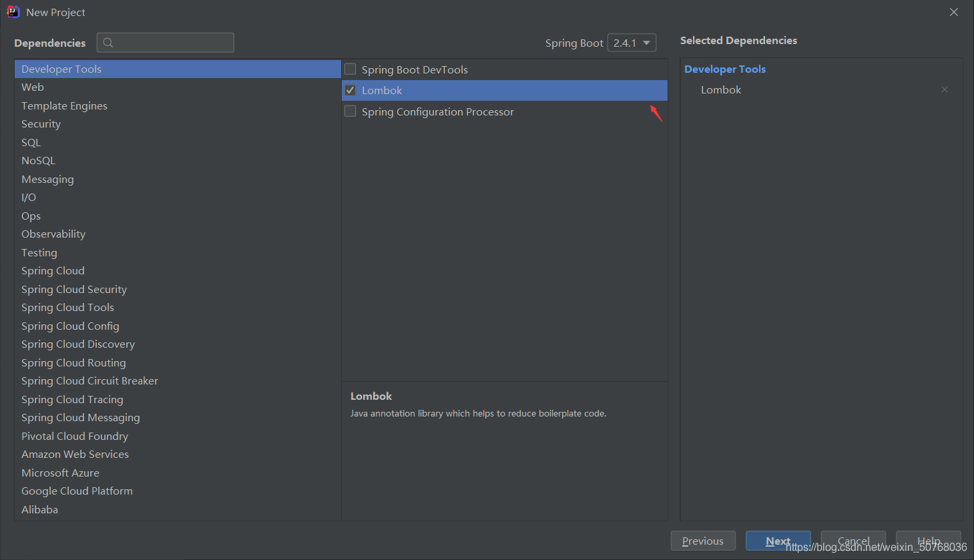Image resolution: width=974 pixels, height=560 pixels.
Task: Click Spring Boot DevTools label
Action: pos(415,69)
